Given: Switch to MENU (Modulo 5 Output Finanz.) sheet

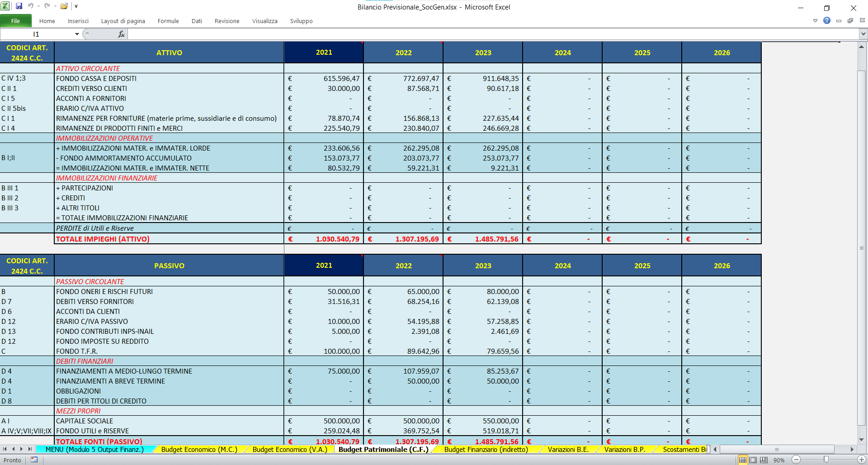Looking at the screenshot, I should click(x=94, y=449).
